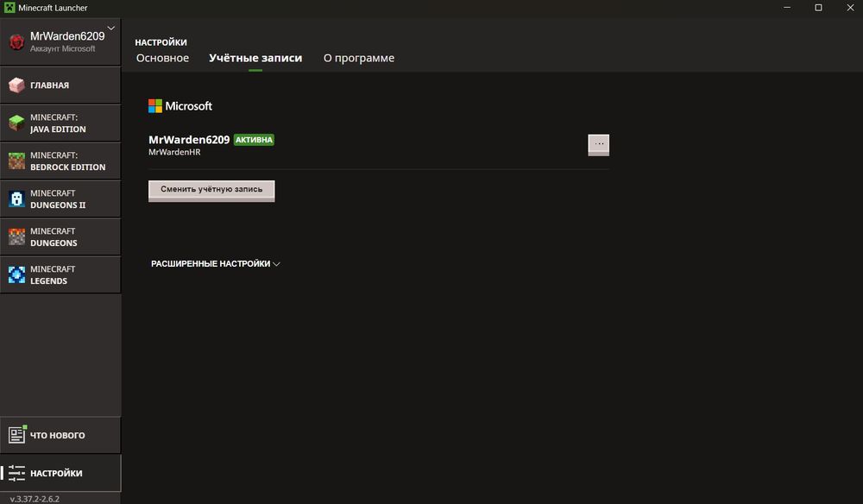The height and width of the screenshot is (504, 863).
Task: Maximize the Minecraft Launcher window
Action: [818, 8]
